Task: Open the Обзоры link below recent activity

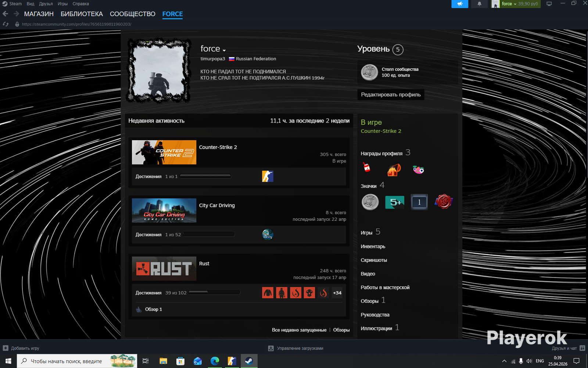Action: pos(341,330)
